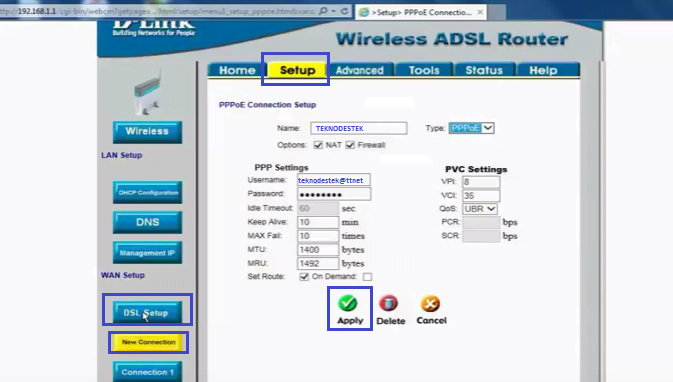Click the green Apply checkmark icon

tap(348, 303)
